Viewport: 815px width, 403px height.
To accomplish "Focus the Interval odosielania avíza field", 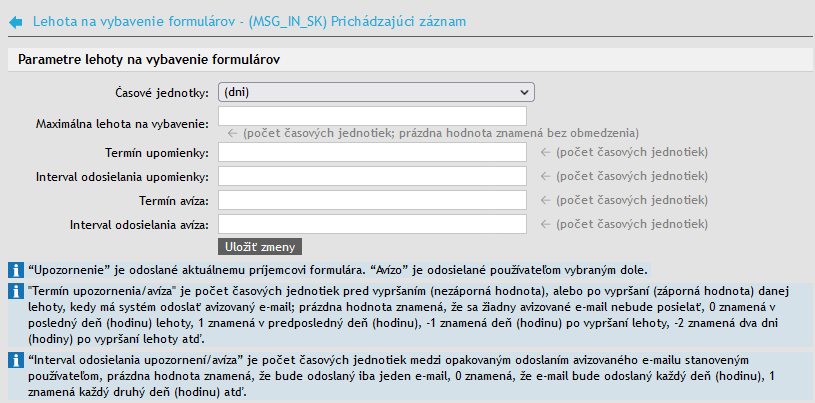I will click(372, 224).
